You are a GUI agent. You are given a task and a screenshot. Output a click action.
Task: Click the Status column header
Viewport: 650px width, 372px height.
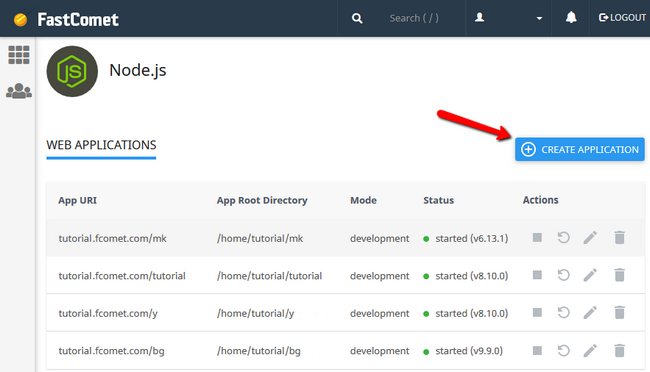tap(439, 200)
